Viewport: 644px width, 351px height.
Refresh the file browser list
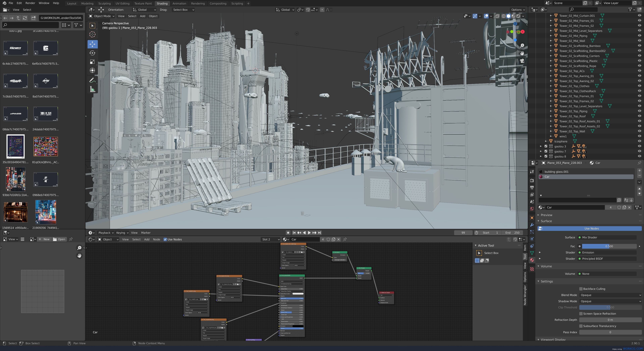pos(25,18)
